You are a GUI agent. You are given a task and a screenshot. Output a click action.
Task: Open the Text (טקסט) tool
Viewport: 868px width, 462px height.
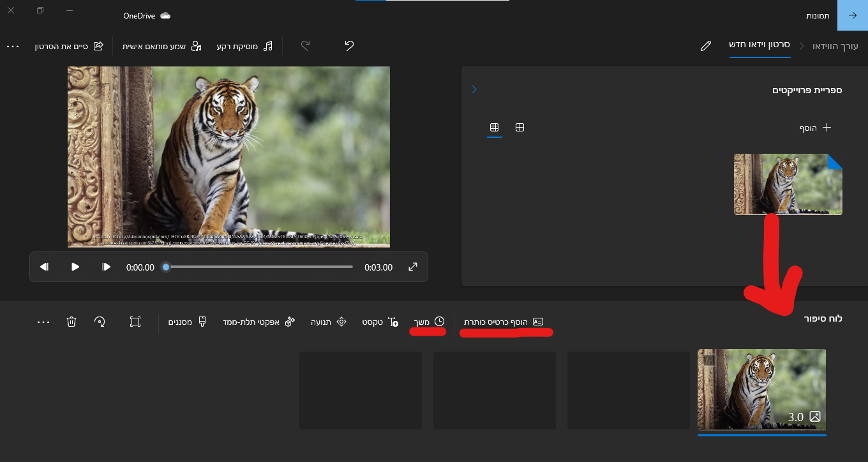380,322
